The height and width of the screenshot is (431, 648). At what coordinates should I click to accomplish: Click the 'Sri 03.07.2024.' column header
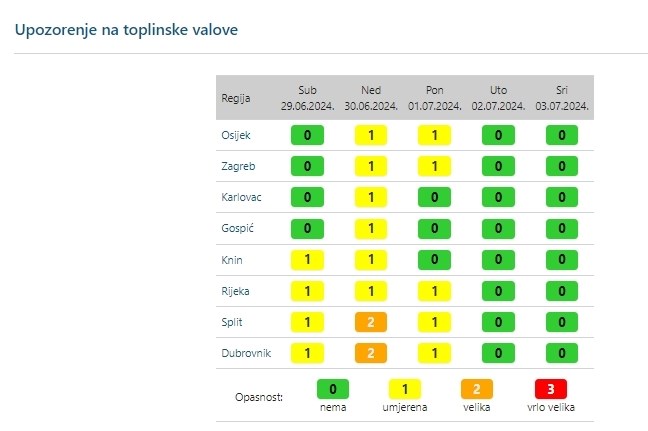tap(562, 98)
